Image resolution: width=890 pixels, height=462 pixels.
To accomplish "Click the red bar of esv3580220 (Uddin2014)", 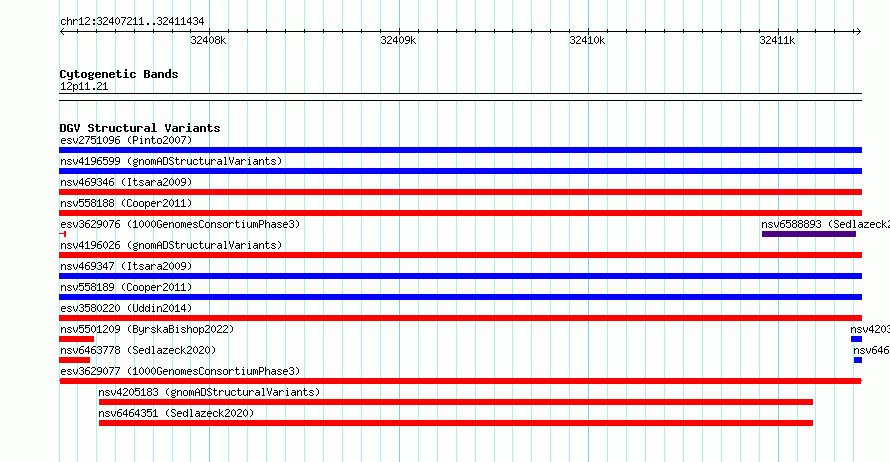I will click(x=460, y=318).
